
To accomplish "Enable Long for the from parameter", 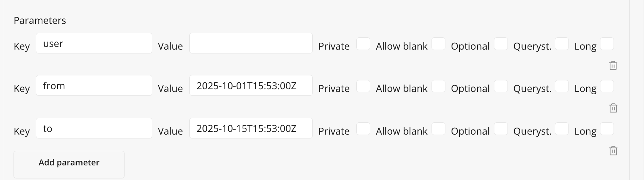I will coord(607,86).
